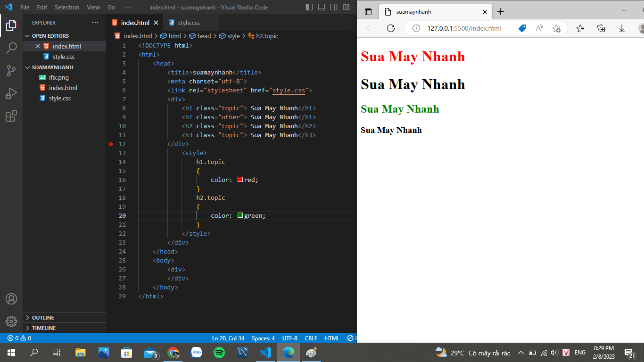This screenshot has height=362, width=644.
Task: Select style.css in Open Editors
Action: [x=64, y=57]
